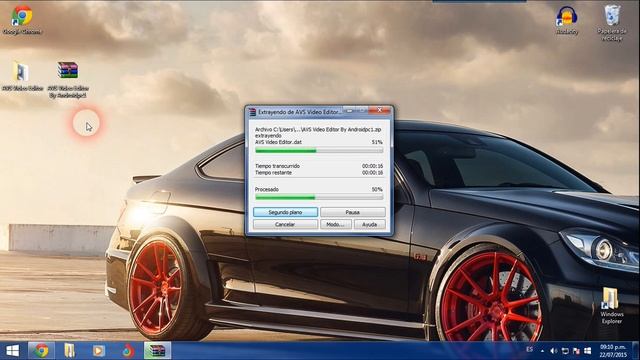Open Papelera de reciclaje on desktop
This screenshot has height=360, width=640.
click(611, 23)
